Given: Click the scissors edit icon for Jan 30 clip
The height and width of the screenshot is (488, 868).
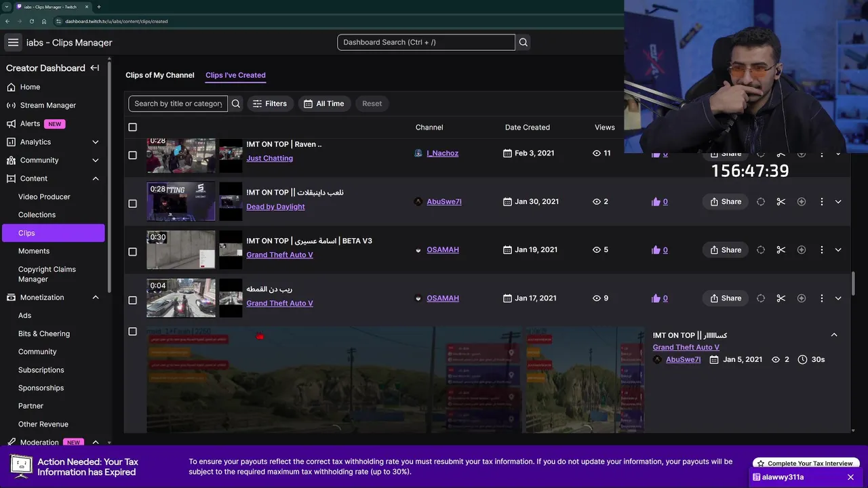Looking at the screenshot, I should click(781, 201).
